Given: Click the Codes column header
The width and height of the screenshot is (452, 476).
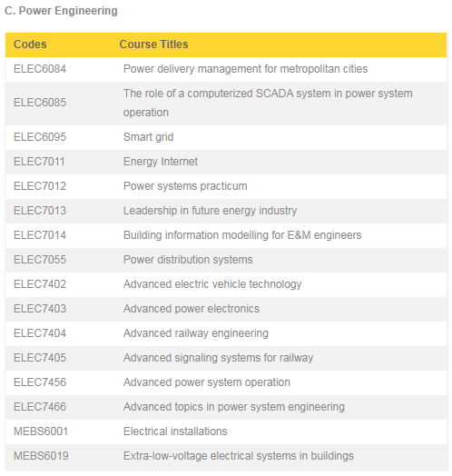Looking at the screenshot, I should [30, 45].
